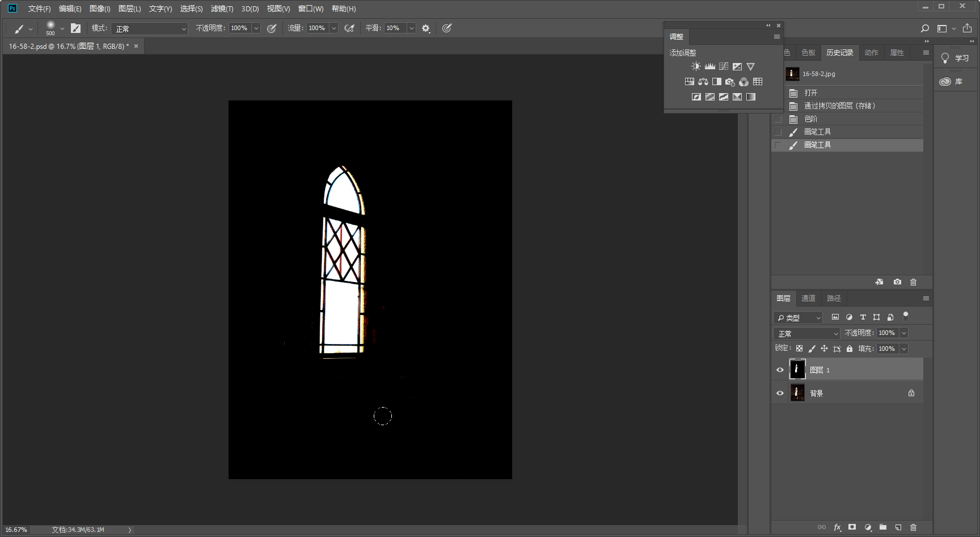Expand the layer 类型 filter dropdown
The image size is (980, 537).
click(x=798, y=318)
